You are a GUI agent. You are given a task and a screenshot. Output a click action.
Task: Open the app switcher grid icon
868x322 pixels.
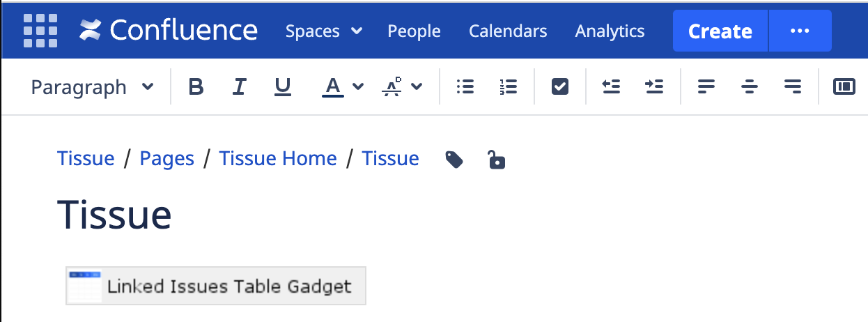point(40,31)
